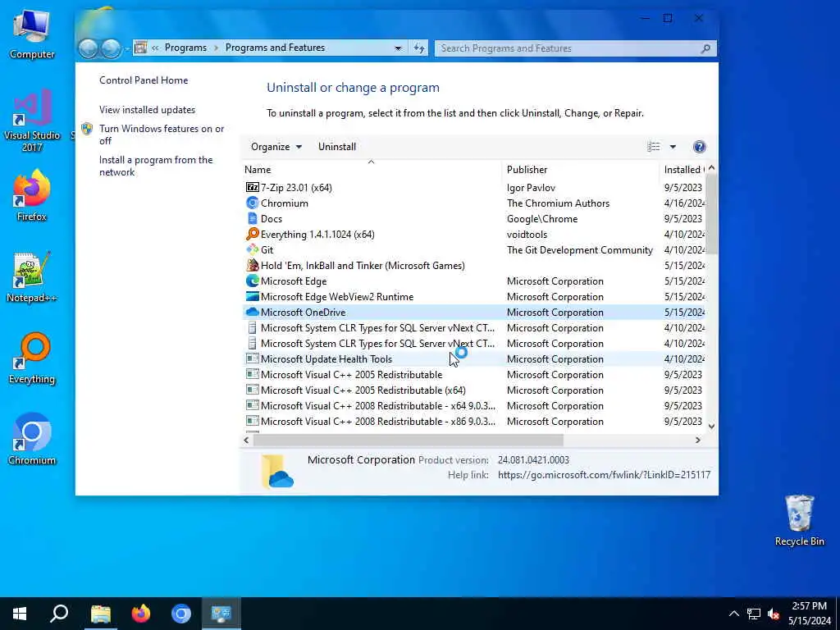Click The Git Development Community publisher cell
The image size is (840, 630).
580,249
